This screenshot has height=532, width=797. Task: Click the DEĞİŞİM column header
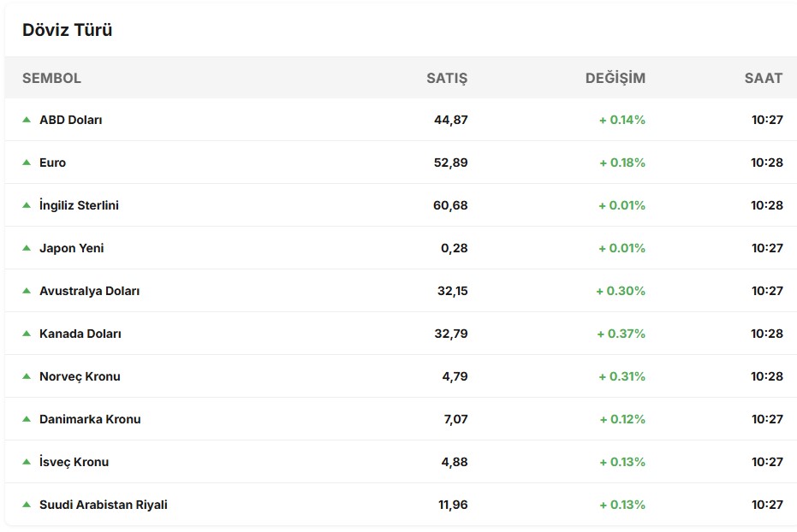pyautogui.click(x=615, y=78)
